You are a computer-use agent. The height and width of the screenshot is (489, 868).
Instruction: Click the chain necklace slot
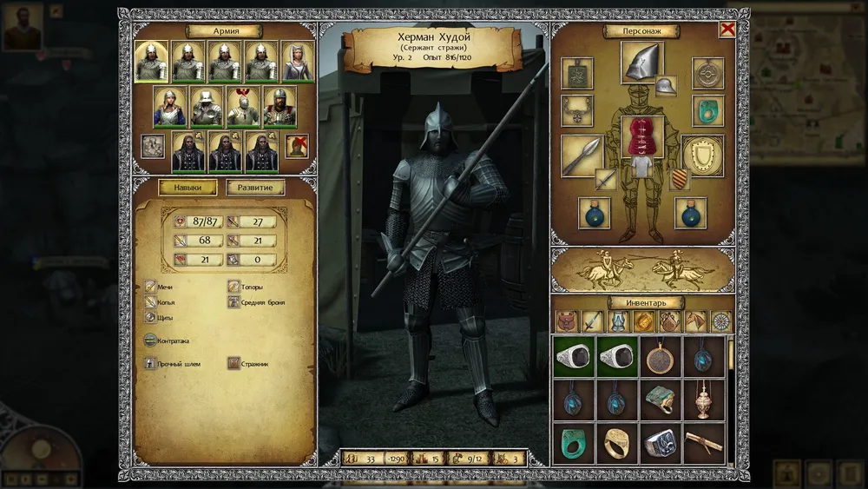coord(577,111)
